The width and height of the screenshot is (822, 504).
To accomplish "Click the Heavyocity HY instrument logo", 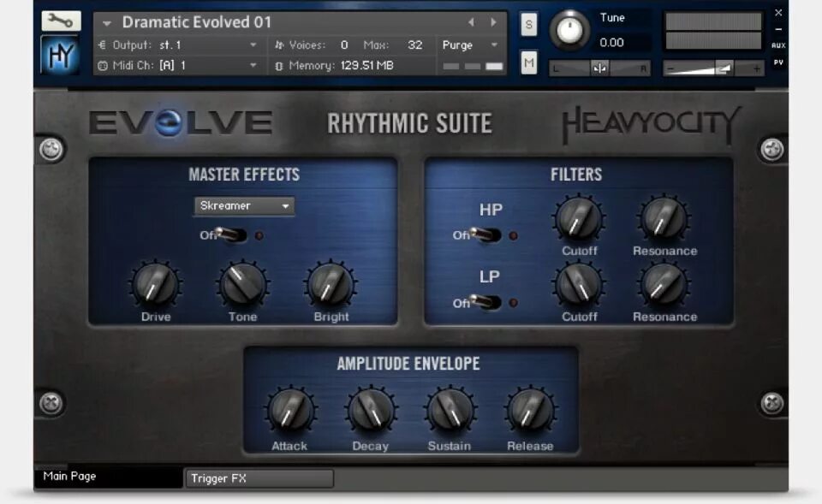I will tap(61, 56).
